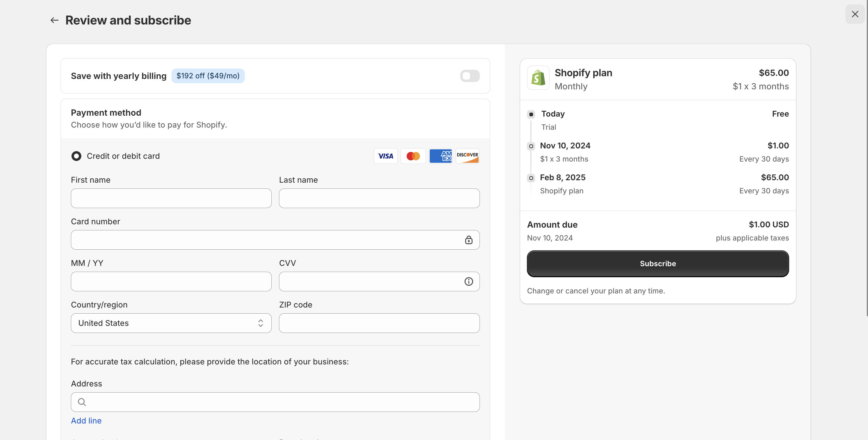Click the Mastercard logo
This screenshot has width=868, height=440.
[x=413, y=156]
